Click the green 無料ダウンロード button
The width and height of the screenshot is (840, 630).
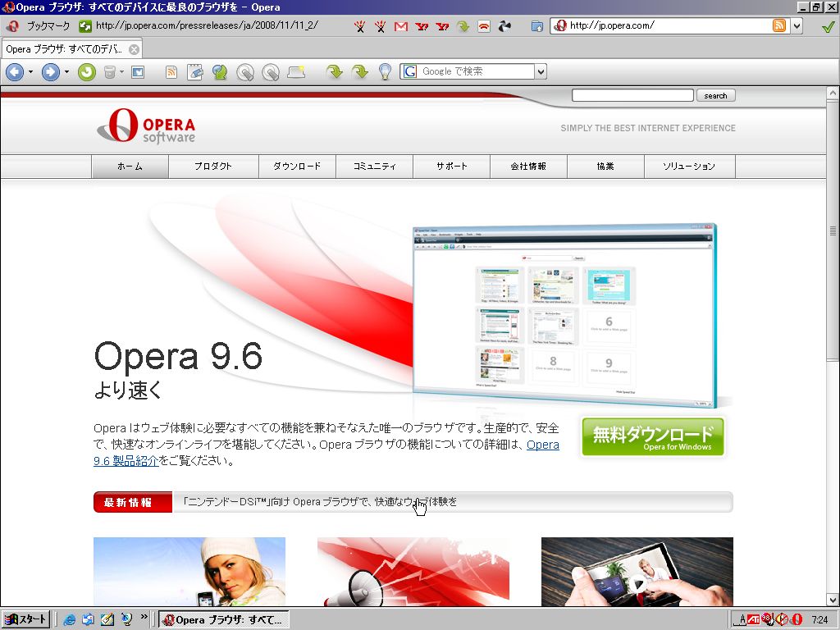tap(652, 437)
